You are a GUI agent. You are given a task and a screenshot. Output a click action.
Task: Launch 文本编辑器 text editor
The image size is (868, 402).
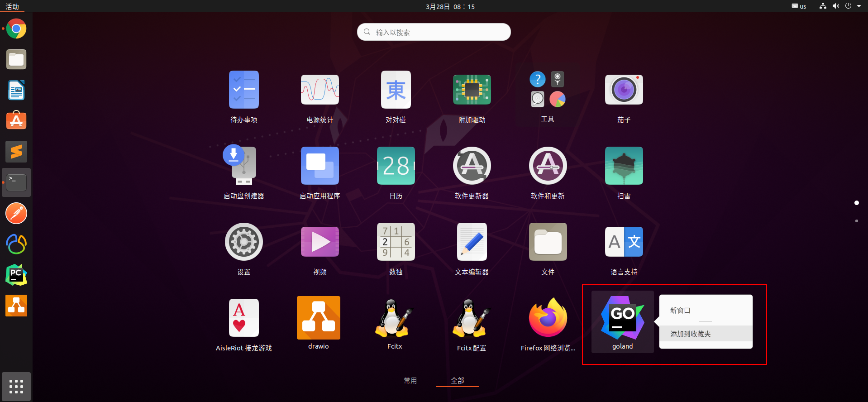(472, 242)
